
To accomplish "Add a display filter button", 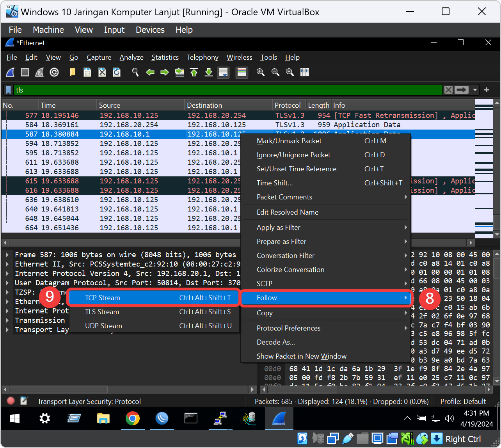I will point(487,90).
